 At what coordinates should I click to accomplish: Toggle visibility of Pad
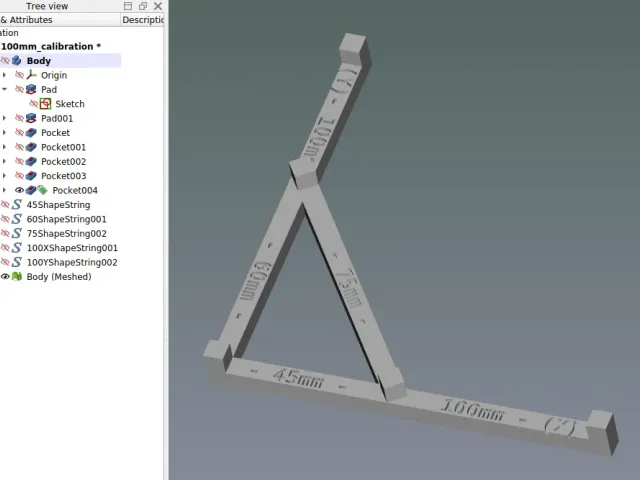19,89
